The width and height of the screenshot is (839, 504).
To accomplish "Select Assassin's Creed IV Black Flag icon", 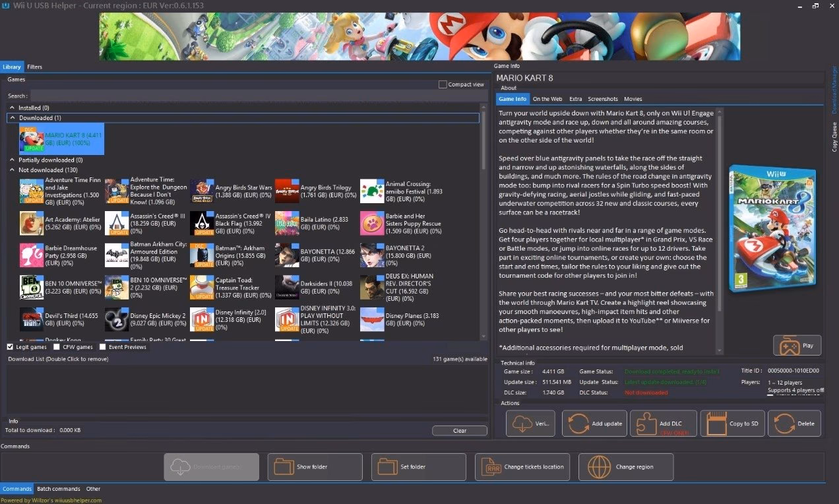I will (x=202, y=224).
